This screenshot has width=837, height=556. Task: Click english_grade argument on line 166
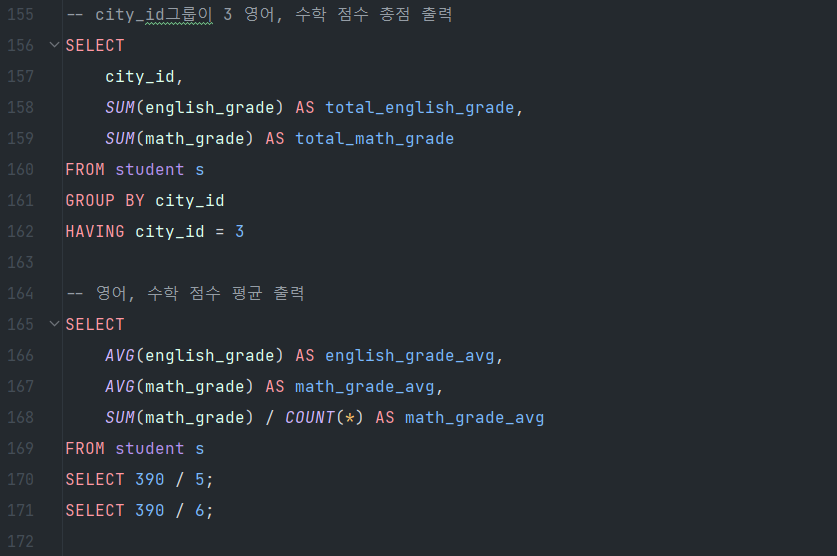click(x=210, y=356)
